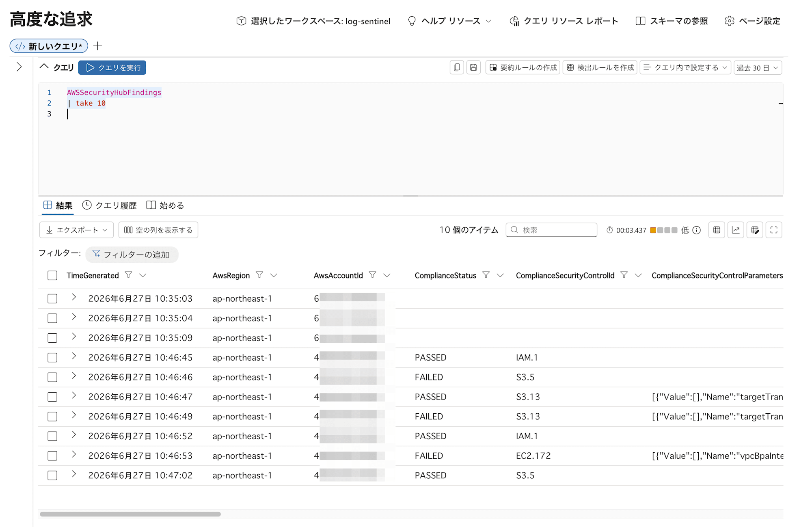This screenshot has width=812, height=527.
Task: Open the 過去 30 日 time range dropdown
Action: click(758, 68)
